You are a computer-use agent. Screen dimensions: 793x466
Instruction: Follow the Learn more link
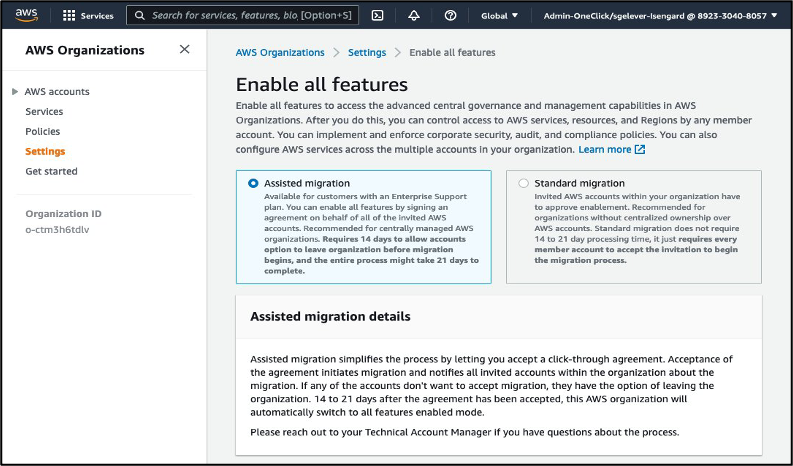click(x=605, y=150)
